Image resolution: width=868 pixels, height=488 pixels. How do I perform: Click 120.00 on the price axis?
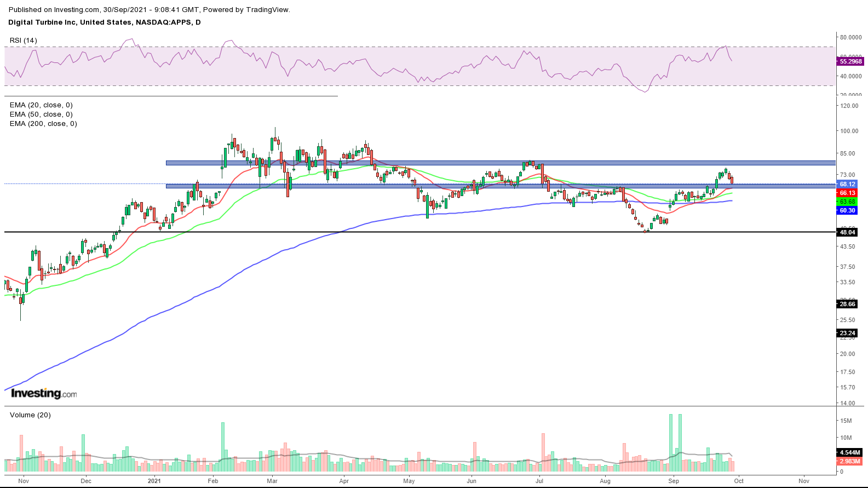(849, 106)
